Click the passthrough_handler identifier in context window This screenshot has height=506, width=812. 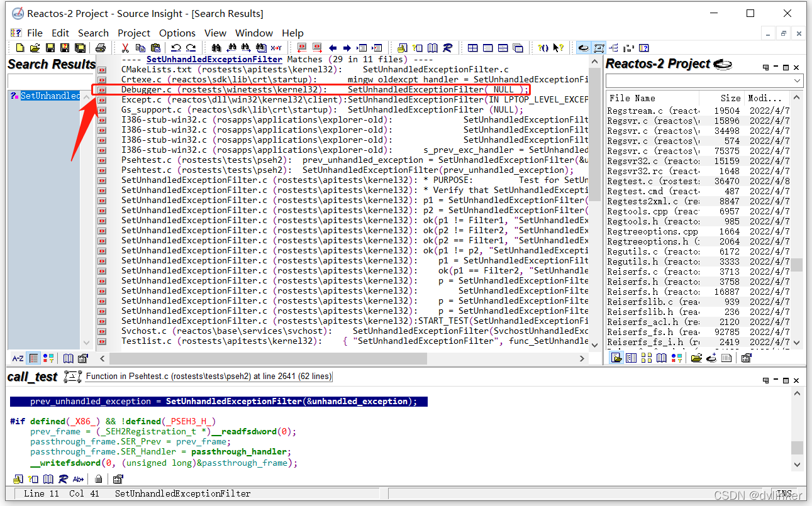click(x=240, y=451)
